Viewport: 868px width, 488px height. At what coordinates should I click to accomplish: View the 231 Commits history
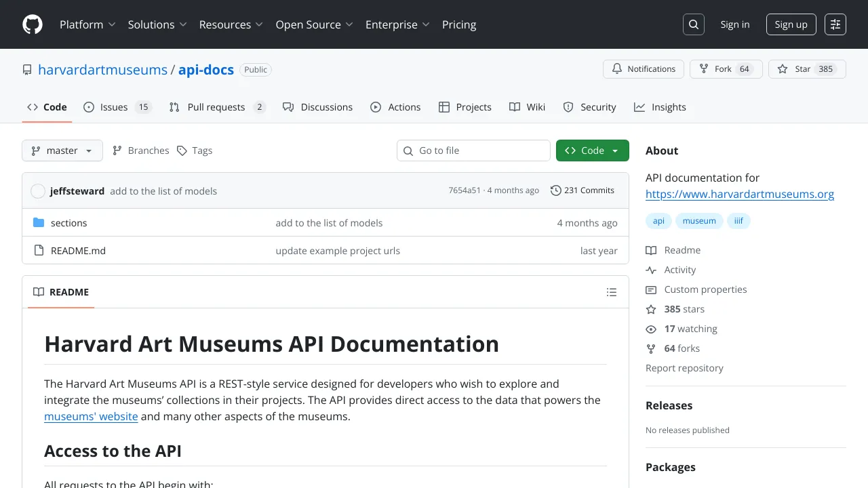point(583,190)
